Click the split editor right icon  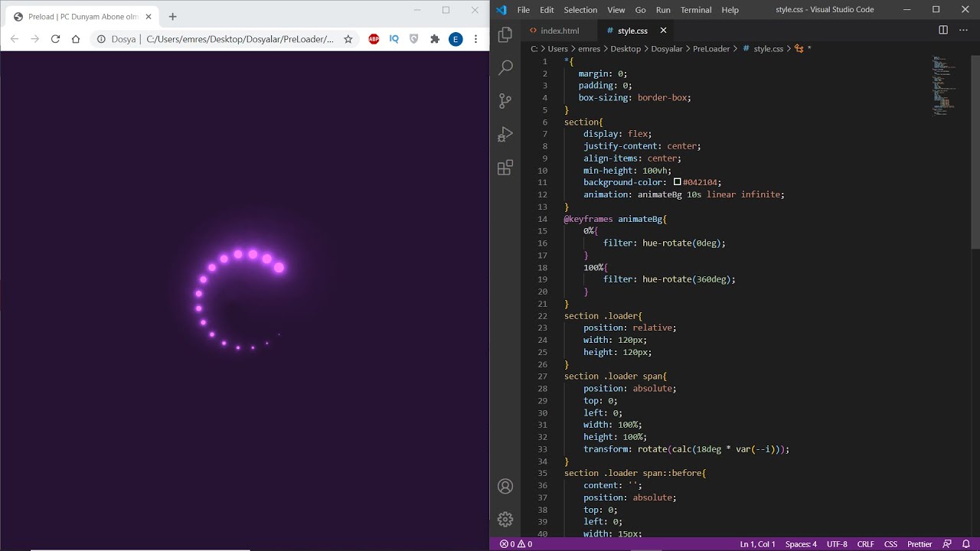(943, 30)
